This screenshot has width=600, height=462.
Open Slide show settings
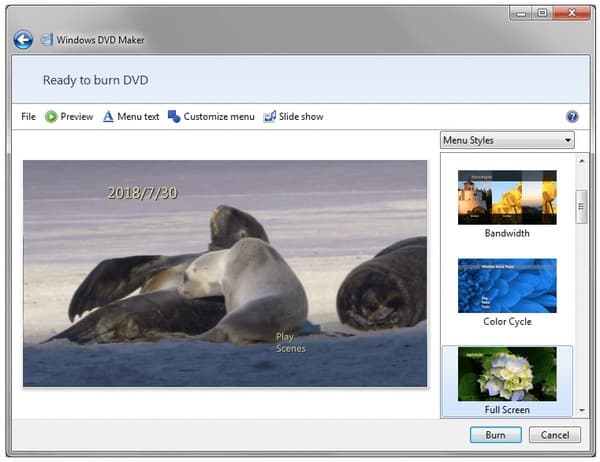pos(301,116)
